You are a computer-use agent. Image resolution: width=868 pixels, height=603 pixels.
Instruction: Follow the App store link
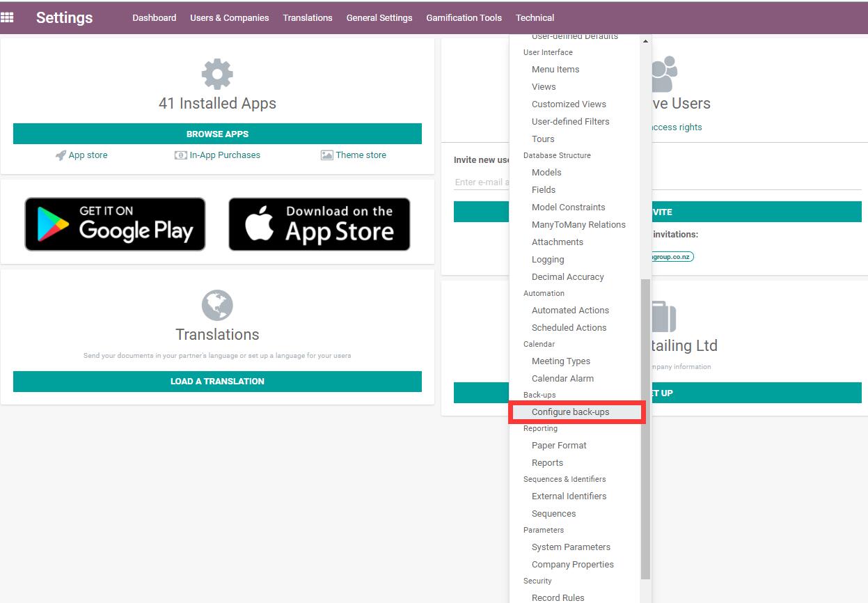[88, 155]
